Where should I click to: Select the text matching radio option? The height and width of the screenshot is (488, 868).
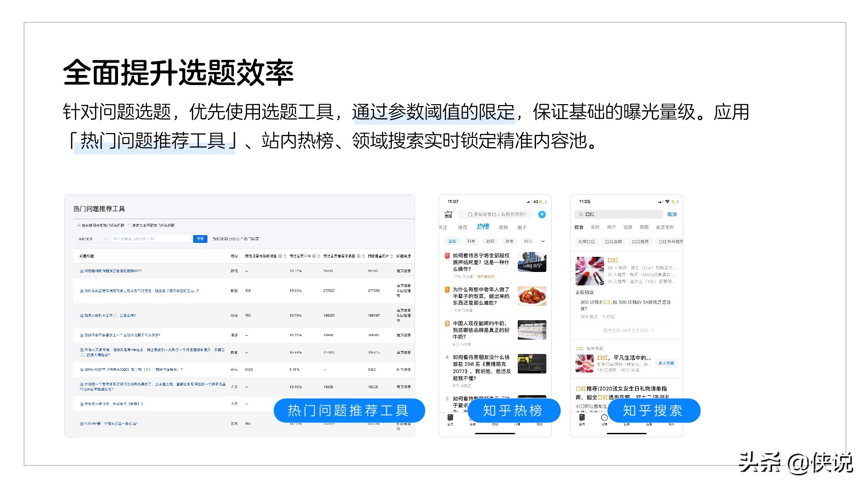point(129,225)
